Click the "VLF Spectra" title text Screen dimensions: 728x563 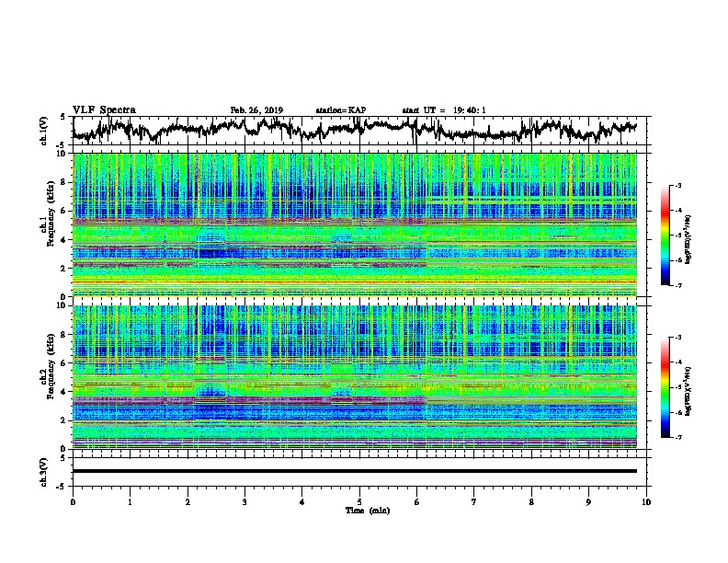tap(104, 110)
